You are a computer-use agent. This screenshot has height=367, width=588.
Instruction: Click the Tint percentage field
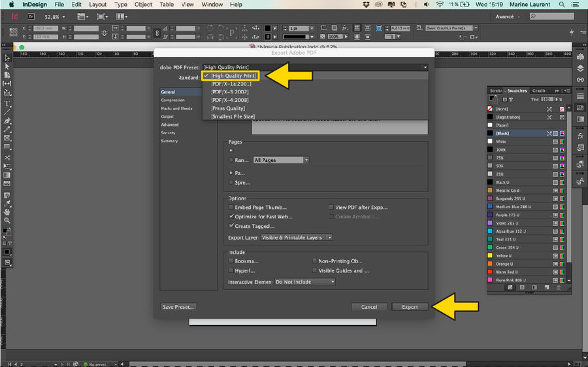point(547,99)
